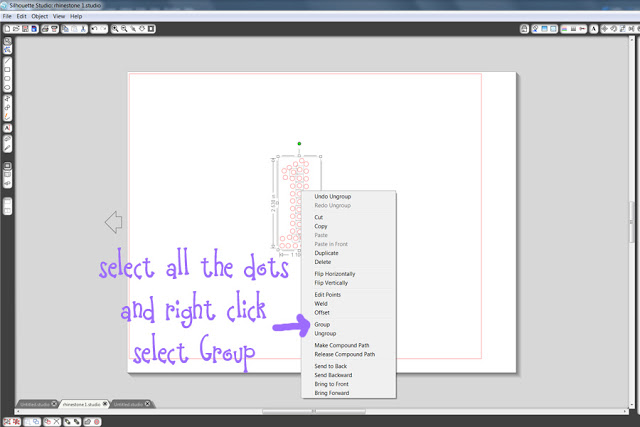Click the horizontal scrollbar at bottom
This screenshot has height=427, width=640.
(x=320, y=411)
